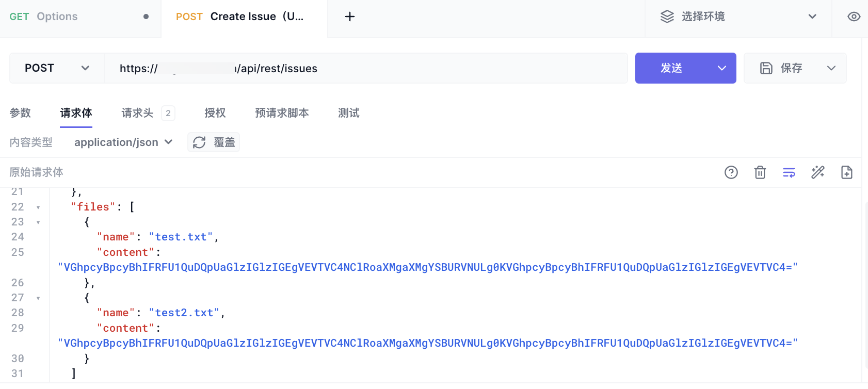Open a new request tab with plus icon
Screen dimensions: 868x389
pos(349,17)
